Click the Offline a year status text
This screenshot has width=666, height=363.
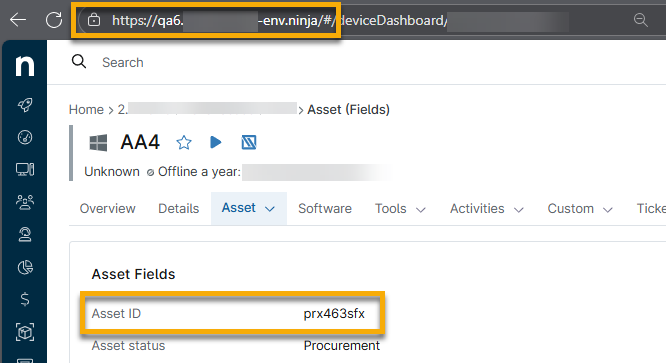coord(199,172)
